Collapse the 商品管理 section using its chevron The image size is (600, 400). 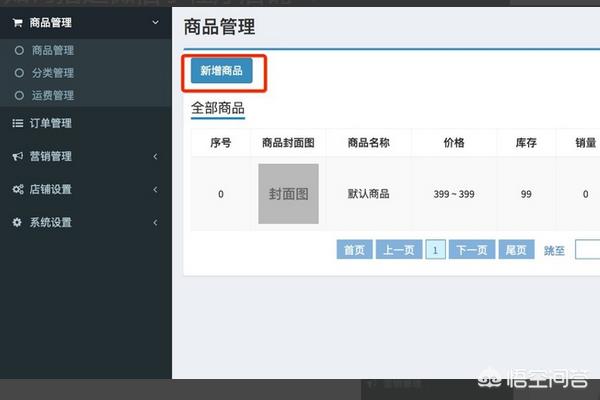154,21
